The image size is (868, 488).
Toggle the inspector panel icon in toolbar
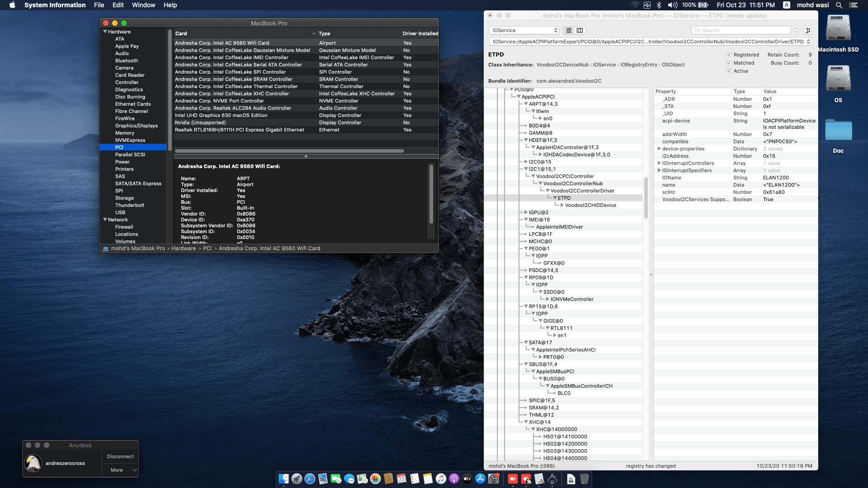click(807, 30)
